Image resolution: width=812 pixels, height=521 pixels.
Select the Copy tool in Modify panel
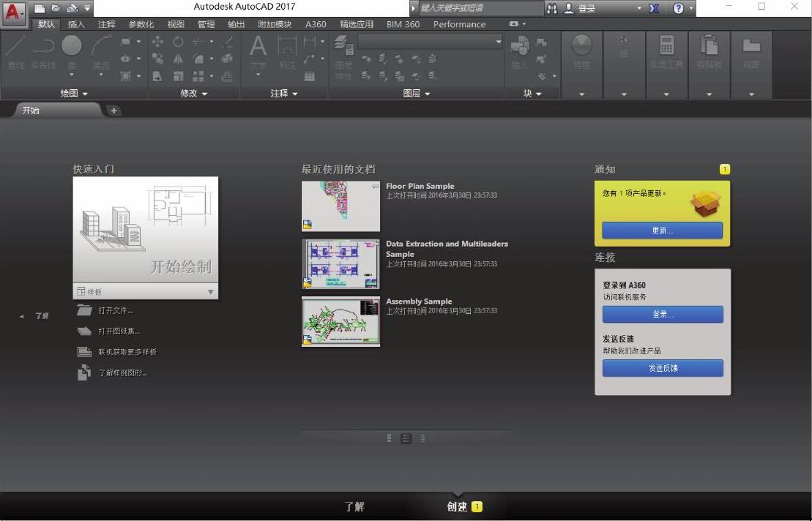157,59
